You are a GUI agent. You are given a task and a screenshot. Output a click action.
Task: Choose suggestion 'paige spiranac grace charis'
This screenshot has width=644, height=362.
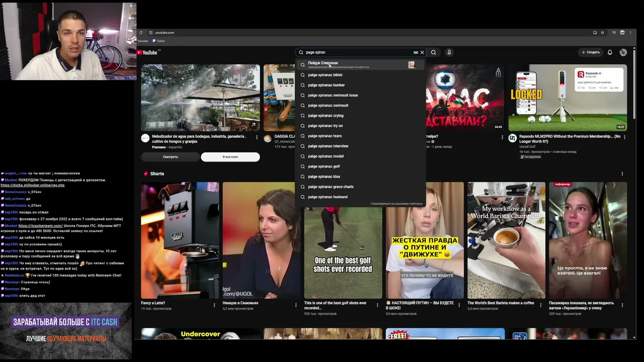point(360,187)
